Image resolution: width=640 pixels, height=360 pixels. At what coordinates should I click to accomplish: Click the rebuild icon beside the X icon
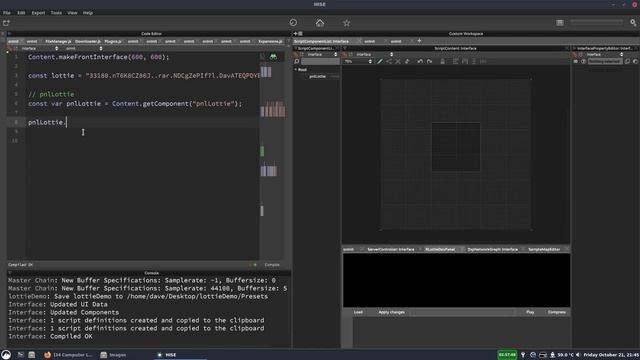click(x=407, y=61)
